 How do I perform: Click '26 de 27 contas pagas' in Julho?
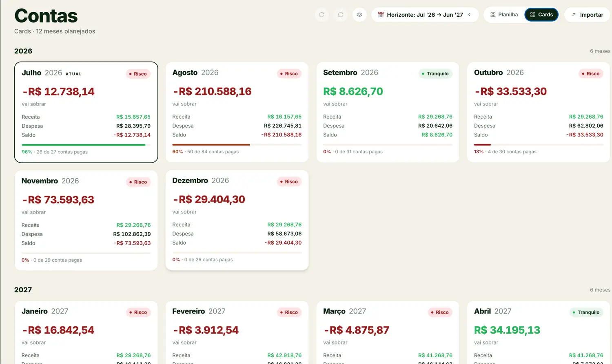62,152
